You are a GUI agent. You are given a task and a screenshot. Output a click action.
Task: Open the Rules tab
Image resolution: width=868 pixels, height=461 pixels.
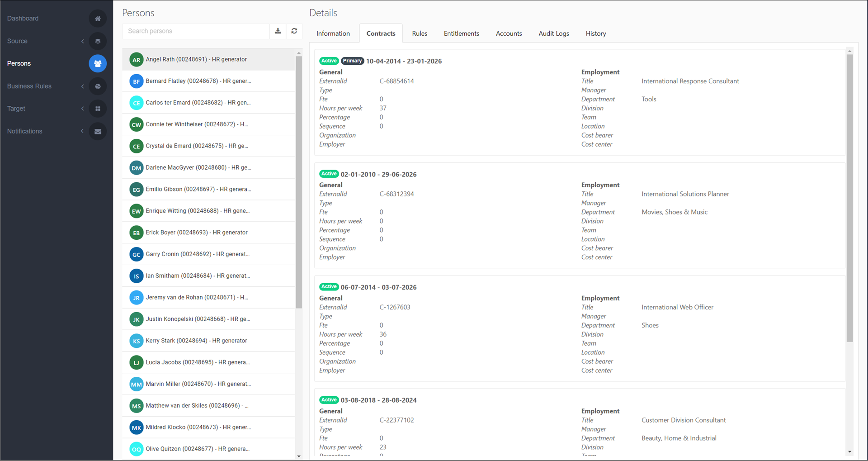coord(420,33)
